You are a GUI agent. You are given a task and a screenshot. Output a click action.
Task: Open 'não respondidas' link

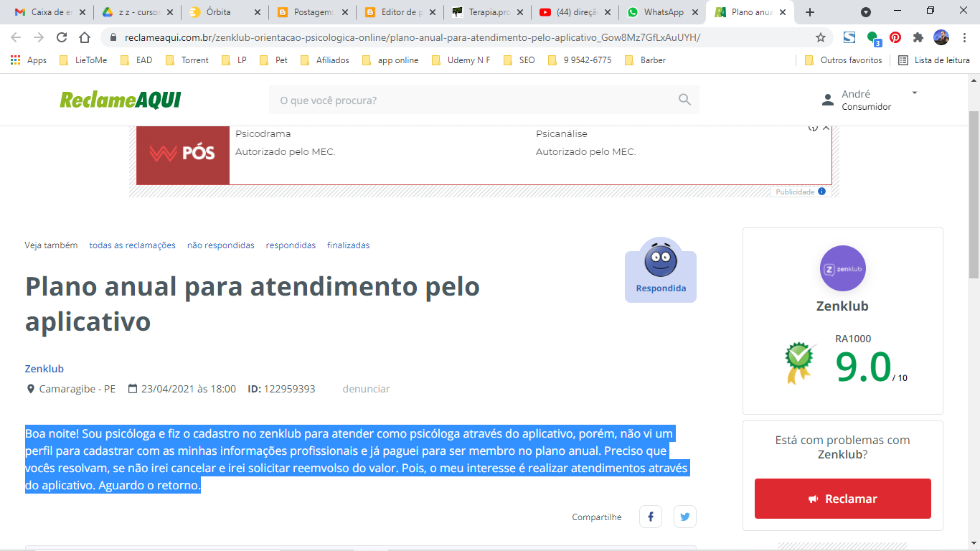pos(221,245)
